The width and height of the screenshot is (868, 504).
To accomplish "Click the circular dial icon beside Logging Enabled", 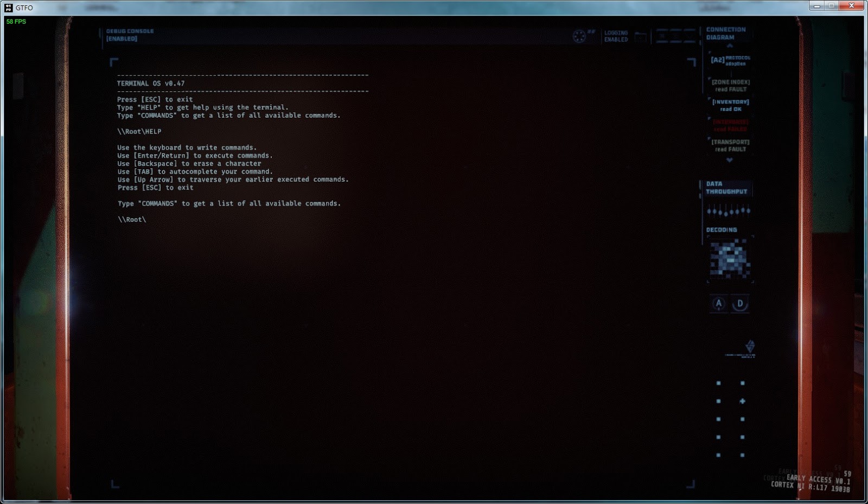I will click(x=579, y=36).
